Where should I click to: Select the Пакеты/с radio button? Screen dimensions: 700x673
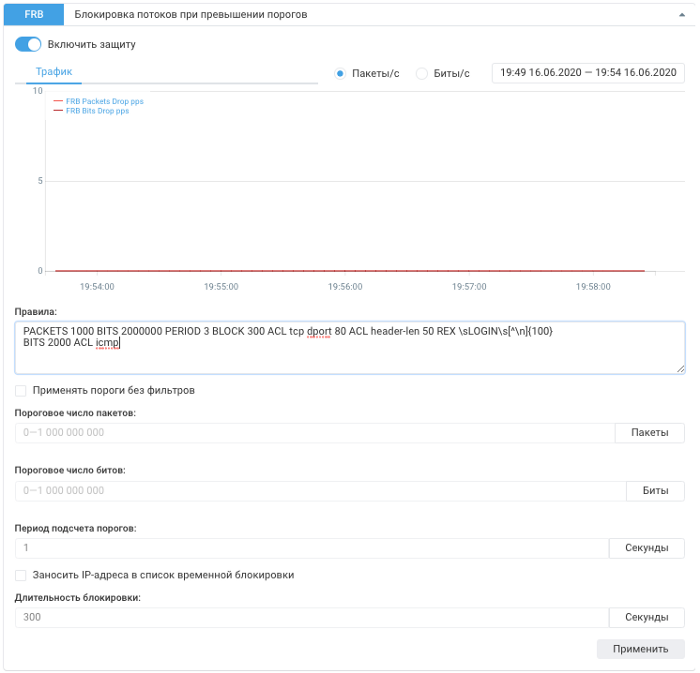[341, 73]
